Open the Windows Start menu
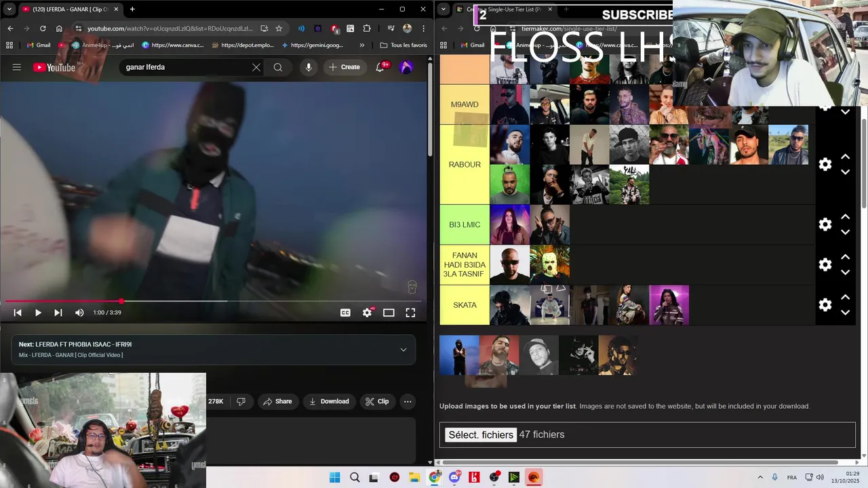 [x=334, y=477]
